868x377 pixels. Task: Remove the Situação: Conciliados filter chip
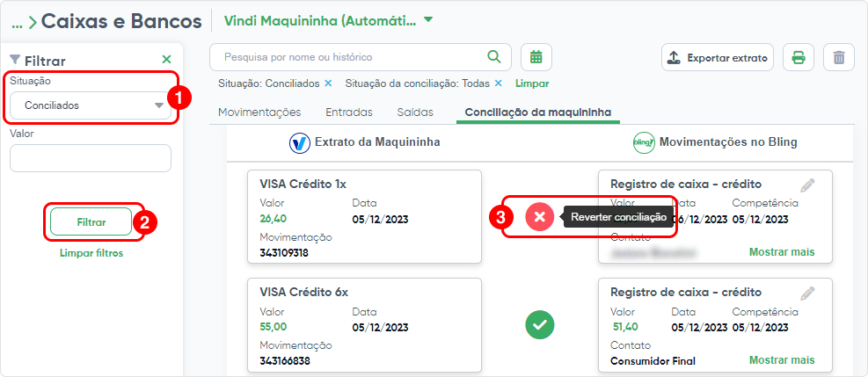click(328, 83)
